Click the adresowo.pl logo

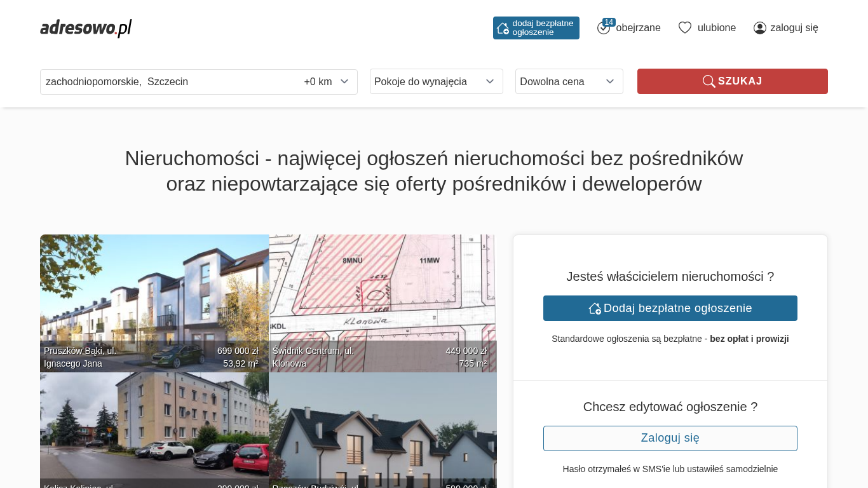tap(86, 28)
